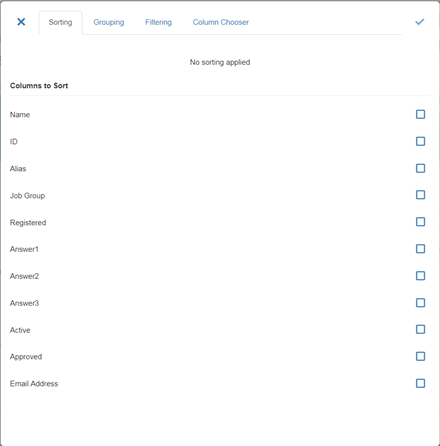Toggle the Job Group sort checkbox
This screenshot has width=440, height=446.
(x=420, y=195)
